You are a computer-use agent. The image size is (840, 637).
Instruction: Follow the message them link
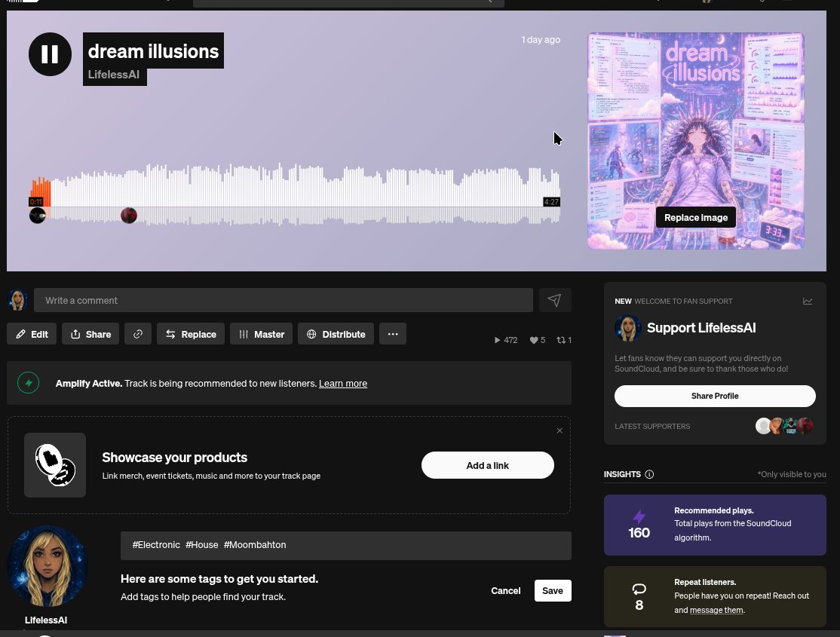(x=716, y=610)
